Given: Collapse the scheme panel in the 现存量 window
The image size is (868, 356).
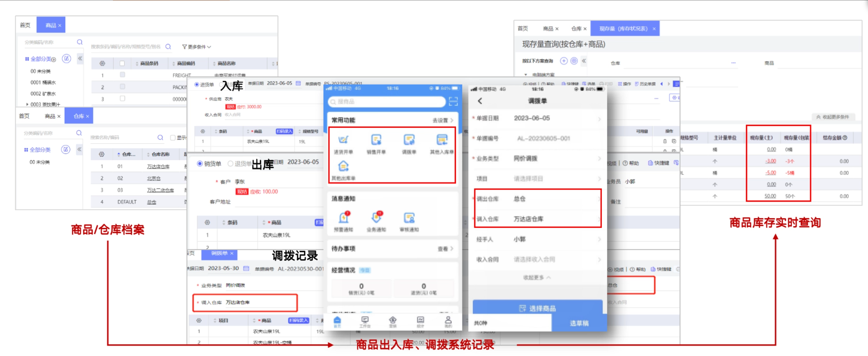Looking at the screenshot, I should click(584, 61).
